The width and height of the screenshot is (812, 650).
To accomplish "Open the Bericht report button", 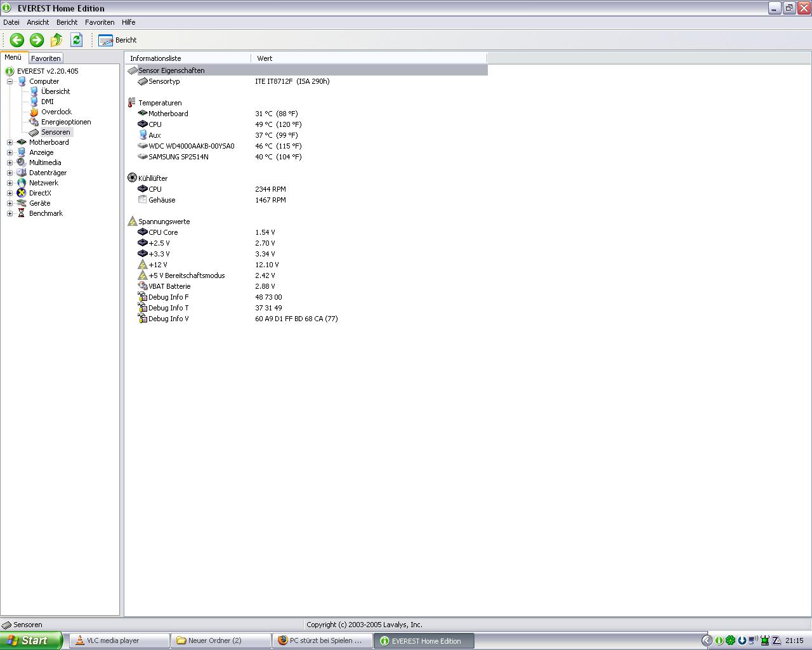I will (x=118, y=40).
